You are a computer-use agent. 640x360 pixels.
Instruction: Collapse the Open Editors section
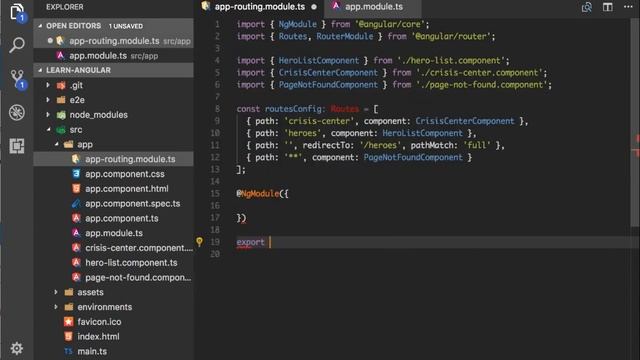pos(40,26)
